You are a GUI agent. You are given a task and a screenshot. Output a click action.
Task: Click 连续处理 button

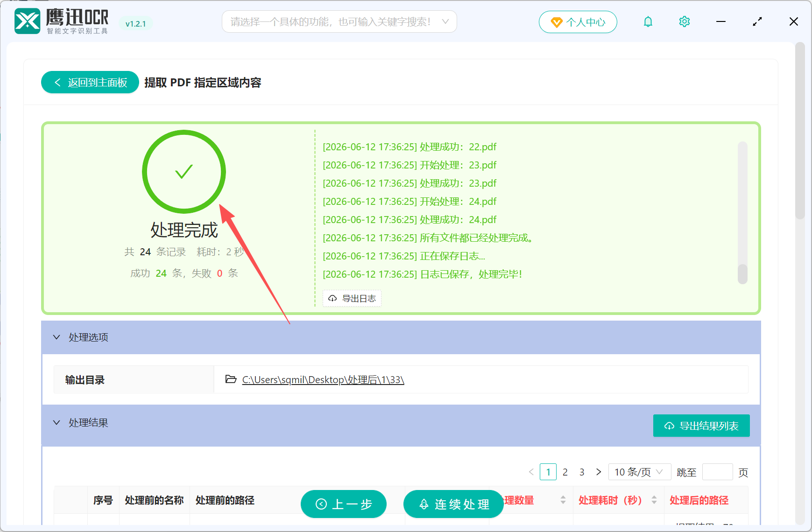click(453, 504)
